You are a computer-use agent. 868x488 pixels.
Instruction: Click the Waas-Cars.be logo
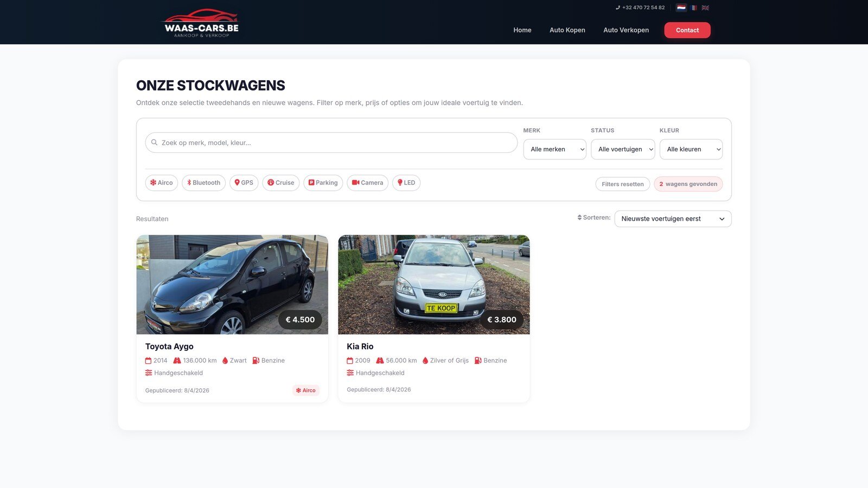[x=201, y=23]
